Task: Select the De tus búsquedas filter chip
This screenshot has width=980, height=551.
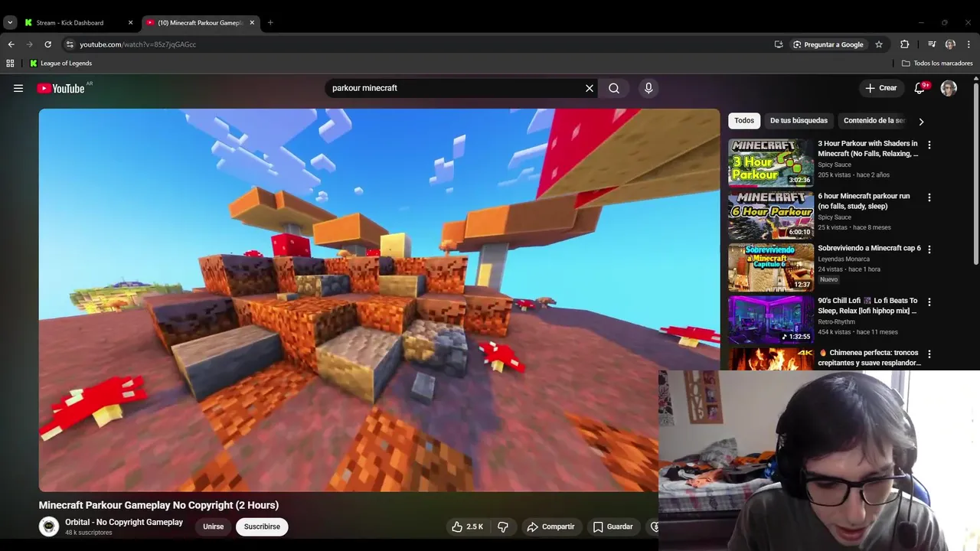Action: (x=799, y=121)
